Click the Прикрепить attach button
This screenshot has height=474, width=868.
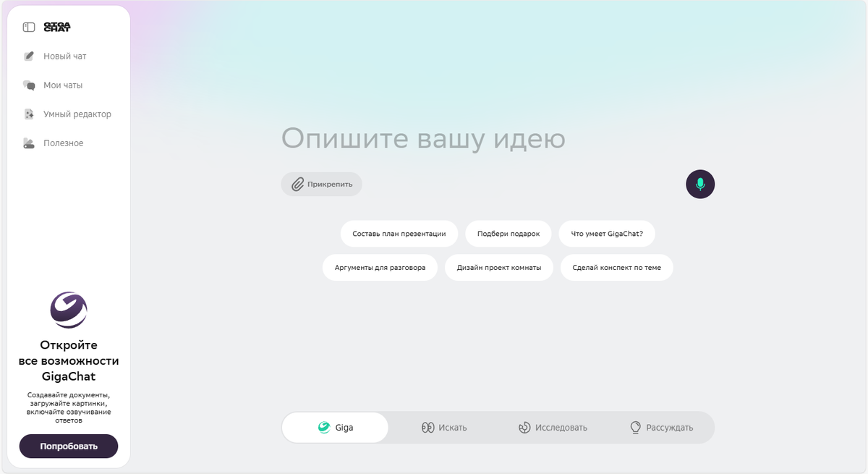pyautogui.click(x=322, y=185)
